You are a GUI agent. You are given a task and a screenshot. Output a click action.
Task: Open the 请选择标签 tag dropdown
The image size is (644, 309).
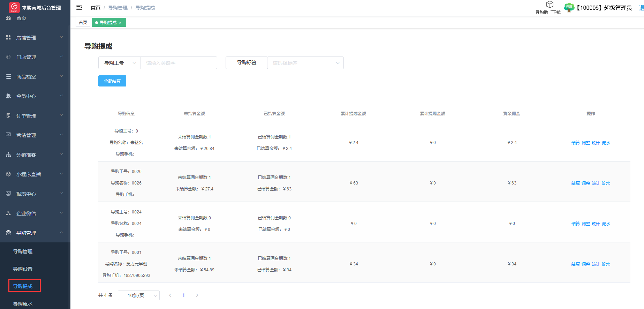pos(305,63)
